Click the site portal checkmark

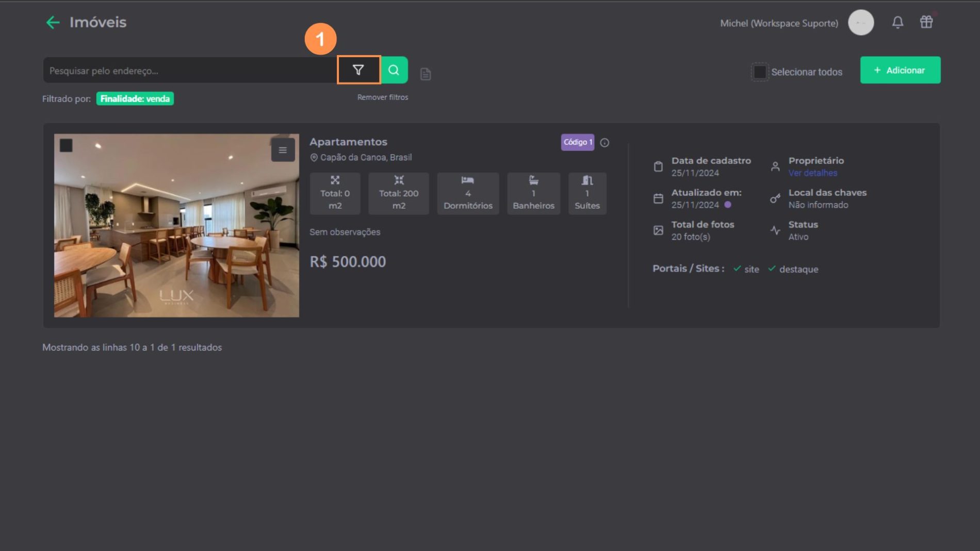pos(737,269)
